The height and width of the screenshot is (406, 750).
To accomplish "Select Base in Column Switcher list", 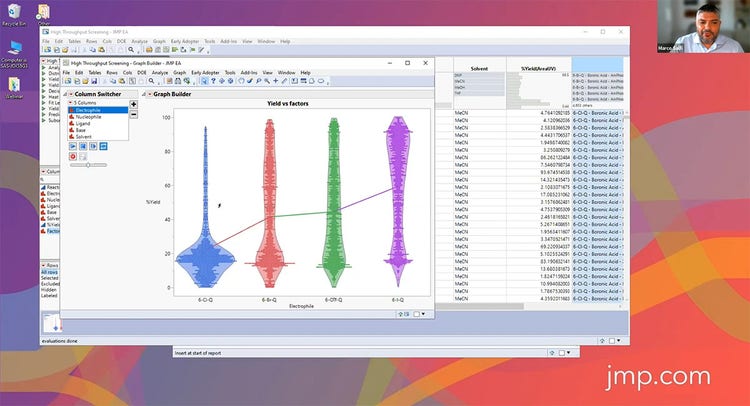I will coord(99,130).
